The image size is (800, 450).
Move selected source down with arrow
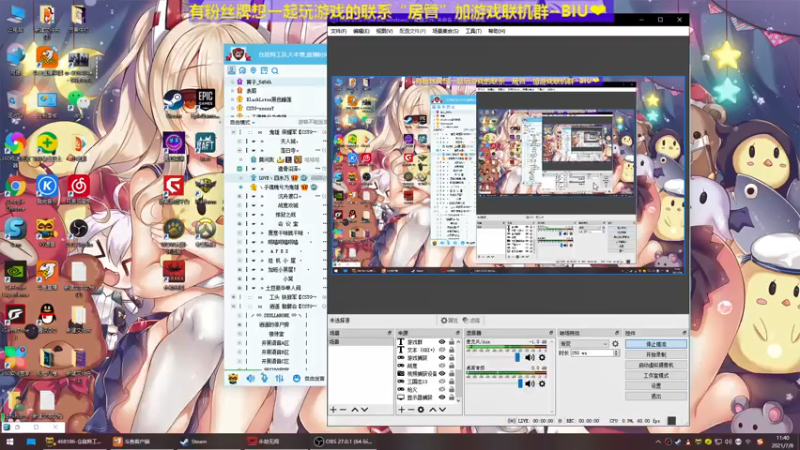(x=442, y=410)
